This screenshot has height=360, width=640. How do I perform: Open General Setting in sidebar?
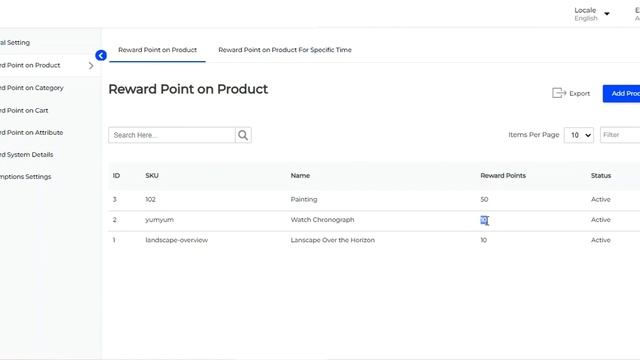click(x=15, y=42)
